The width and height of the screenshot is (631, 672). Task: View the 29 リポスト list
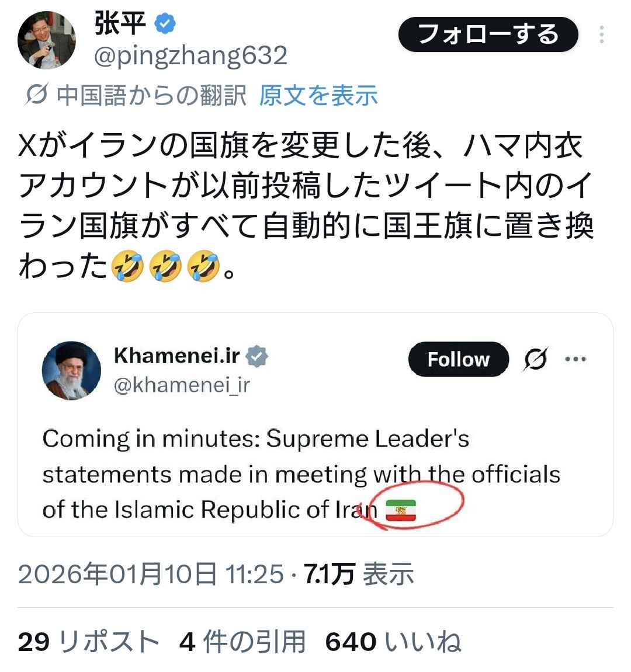tap(89, 642)
